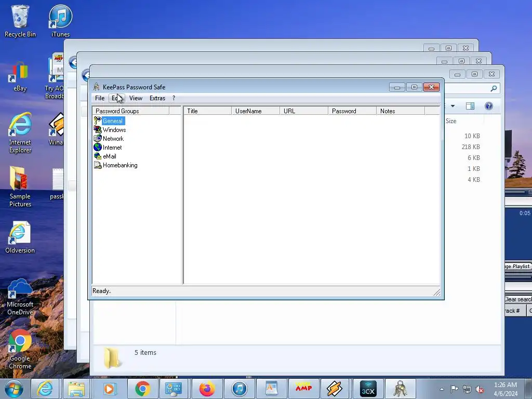Click the Windows group icon
This screenshot has width=532, height=399.
coord(98,129)
